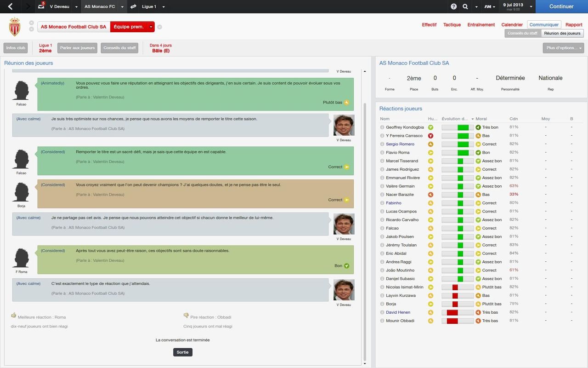Sort players by the Moral column header
Image resolution: width=588 pixels, height=368 pixels.
pyautogui.click(x=481, y=119)
